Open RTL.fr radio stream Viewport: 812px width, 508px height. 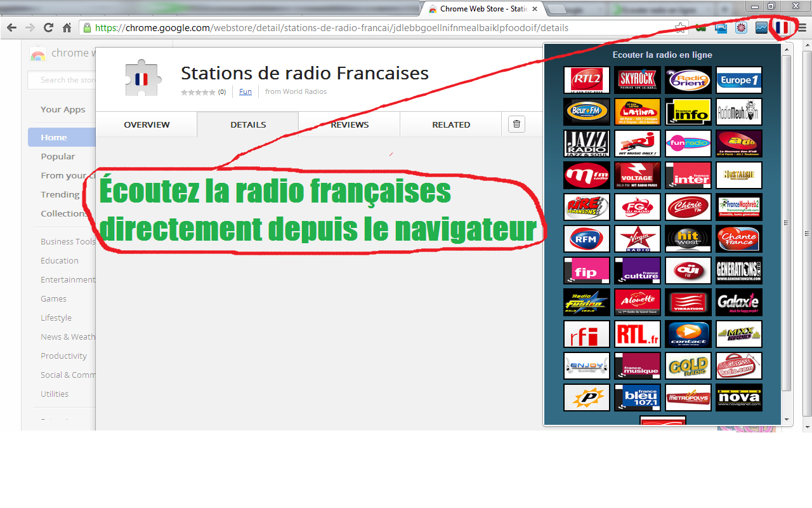(x=638, y=334)
